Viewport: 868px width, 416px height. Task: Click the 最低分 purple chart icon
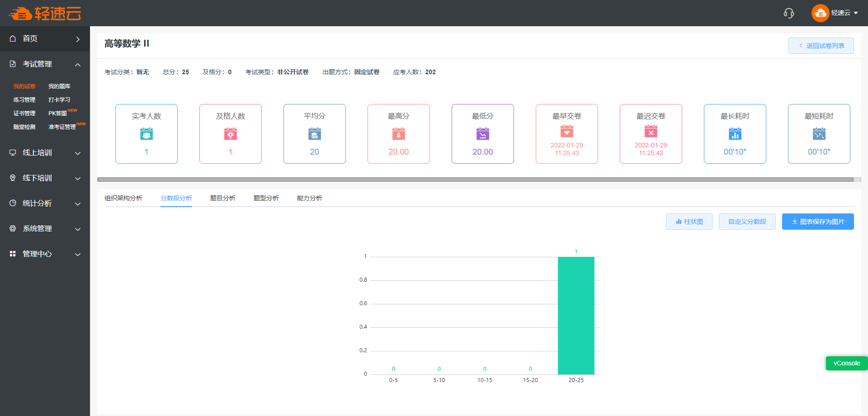click(x=483, y=134)
